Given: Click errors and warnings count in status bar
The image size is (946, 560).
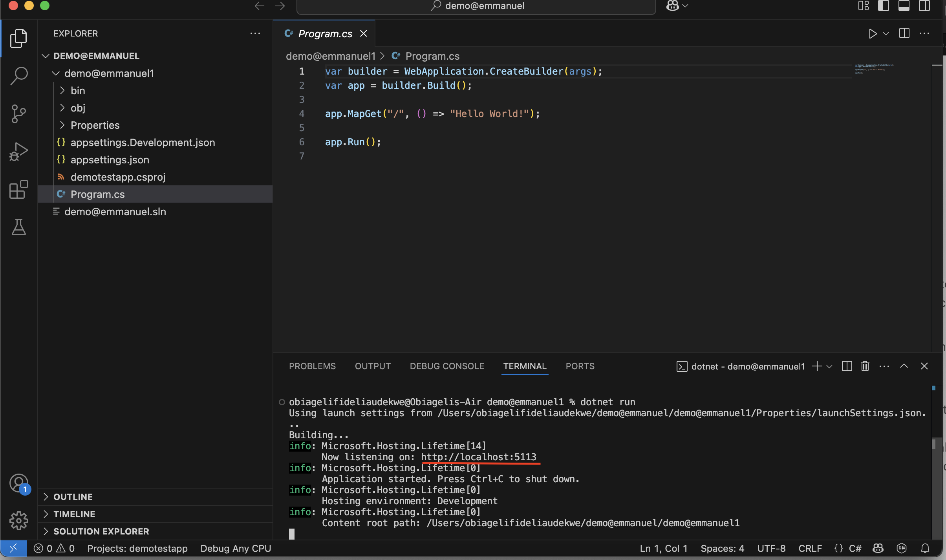Looking at the screenshot, I should pos(54,548).
